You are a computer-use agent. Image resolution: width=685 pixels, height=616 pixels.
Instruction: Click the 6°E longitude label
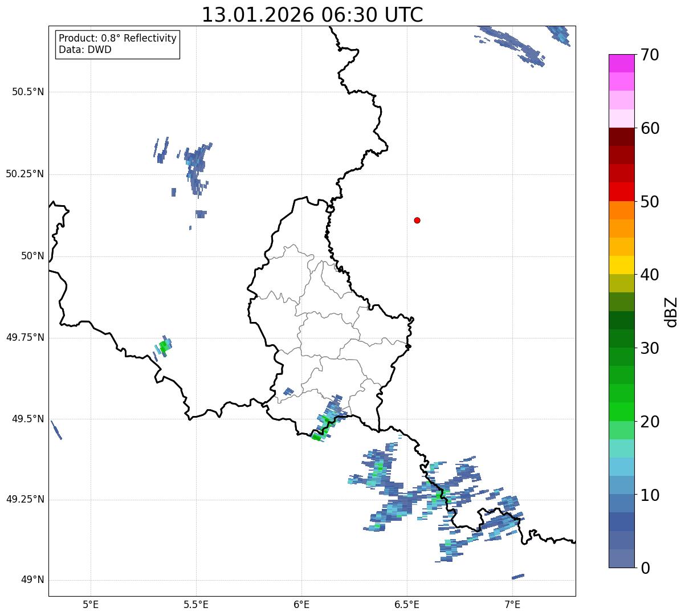click(301, 604)
